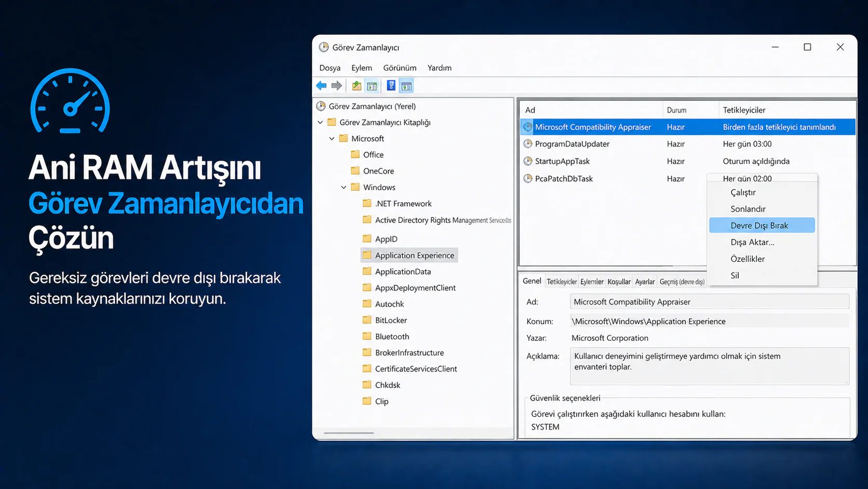Collapse the Görev Zamanlayıcı Kitaplığı node

click(320, 123)
